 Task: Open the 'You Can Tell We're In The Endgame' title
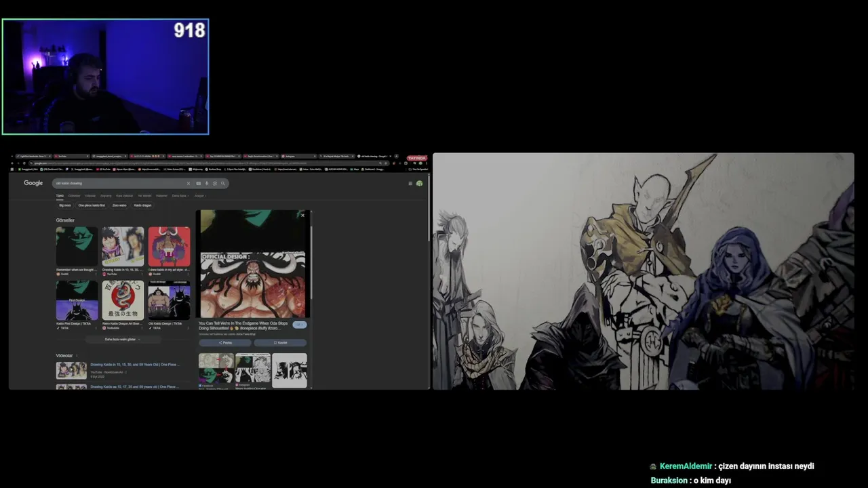(243, 325)
